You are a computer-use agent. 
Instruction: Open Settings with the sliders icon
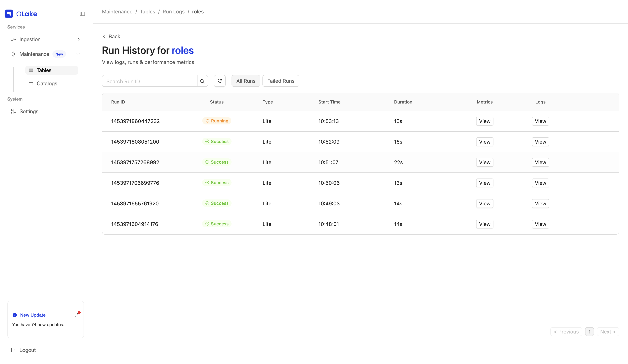coord(13,112)
